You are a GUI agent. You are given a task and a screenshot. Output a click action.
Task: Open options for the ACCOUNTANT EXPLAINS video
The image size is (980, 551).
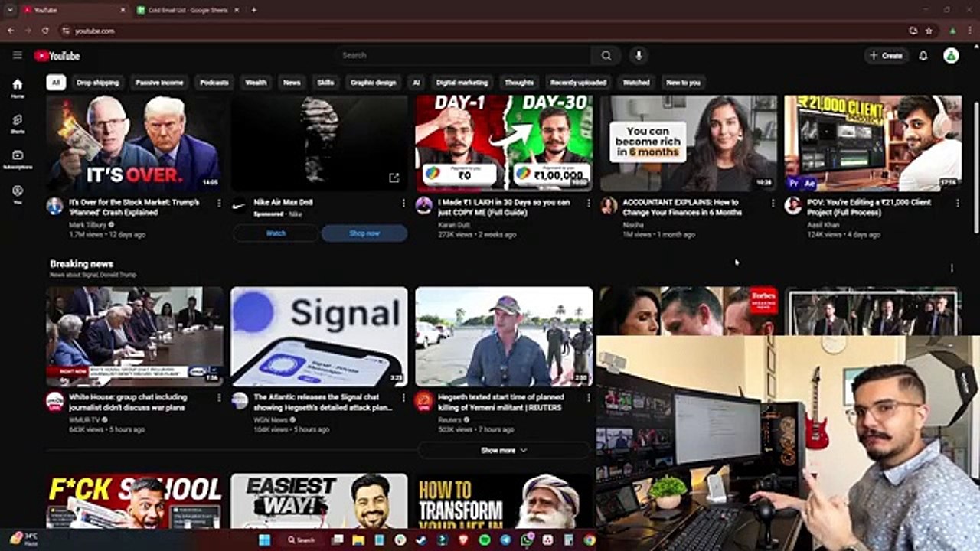(773, 203)
